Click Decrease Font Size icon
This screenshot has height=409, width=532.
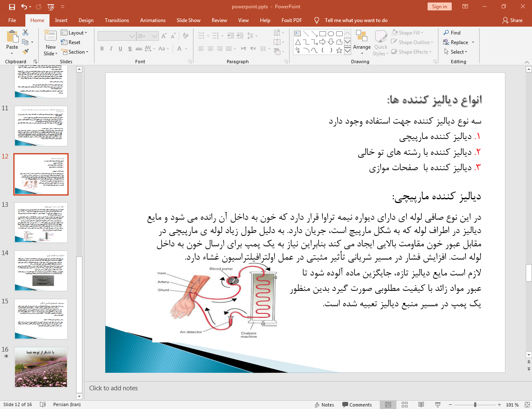click(173, 36)
